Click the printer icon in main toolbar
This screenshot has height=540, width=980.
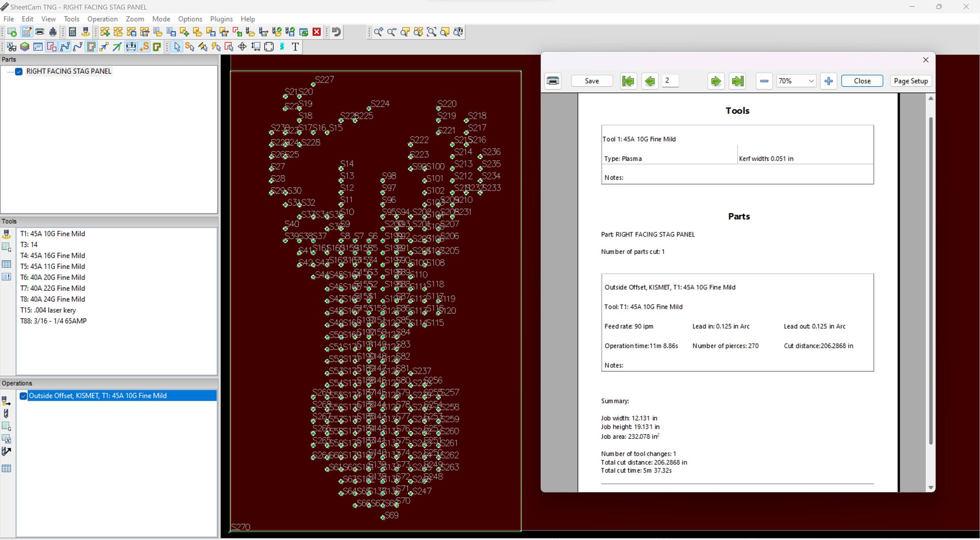pyautogui.click(x=40, y=32)
